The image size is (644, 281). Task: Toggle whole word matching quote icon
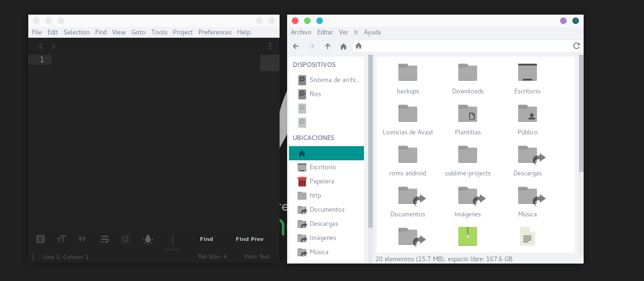(x=82, y=239)
